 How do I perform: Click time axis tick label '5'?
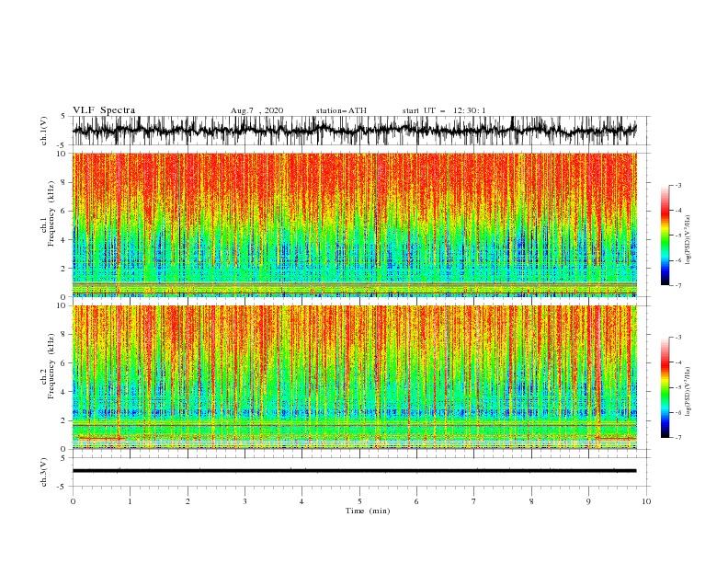pos(359,501)
